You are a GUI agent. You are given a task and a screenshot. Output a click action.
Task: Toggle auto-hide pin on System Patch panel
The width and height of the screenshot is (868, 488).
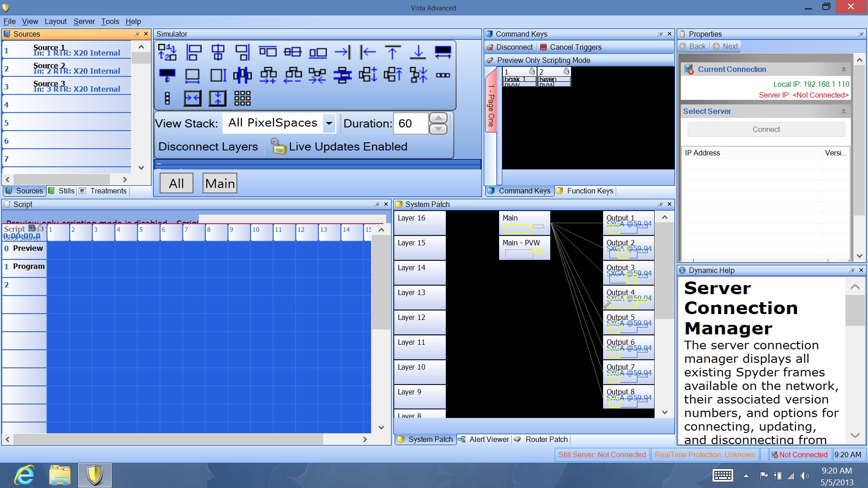(660, 204)
